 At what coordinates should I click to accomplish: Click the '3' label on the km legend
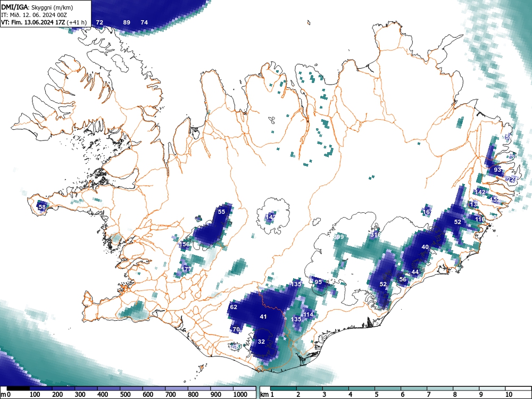pyautogui.click(x=325, y=394)
